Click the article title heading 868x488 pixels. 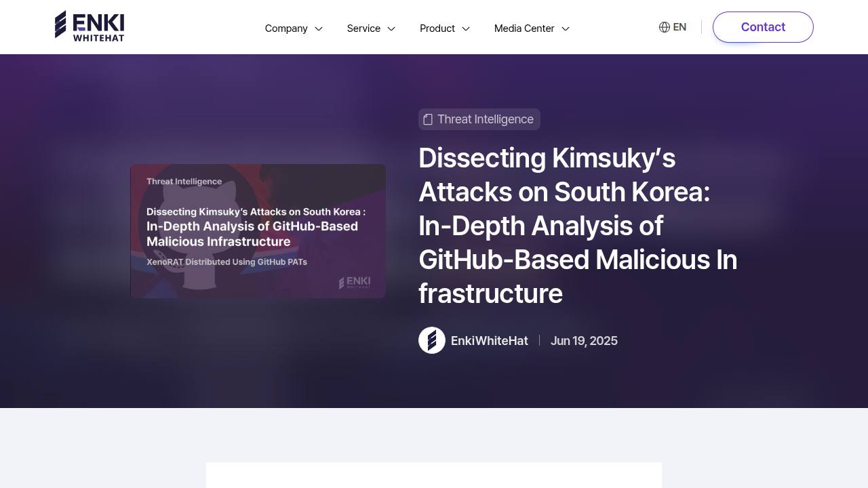[578, 226]
